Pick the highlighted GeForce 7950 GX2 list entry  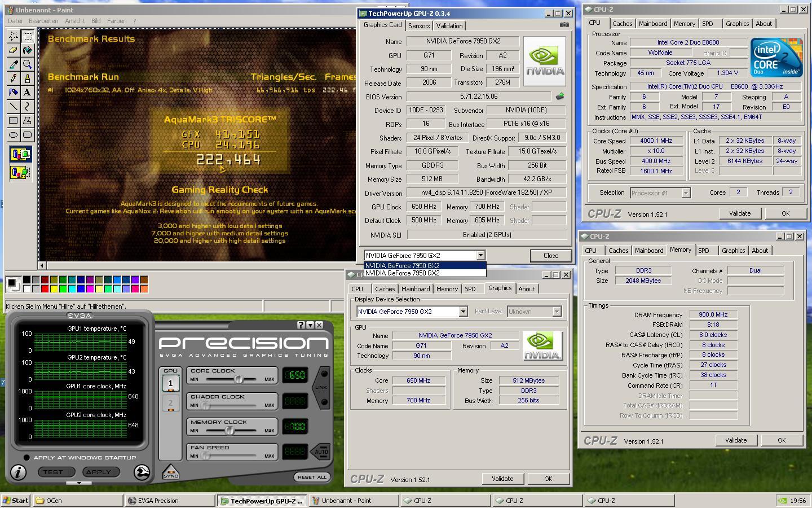click(425, 265)
